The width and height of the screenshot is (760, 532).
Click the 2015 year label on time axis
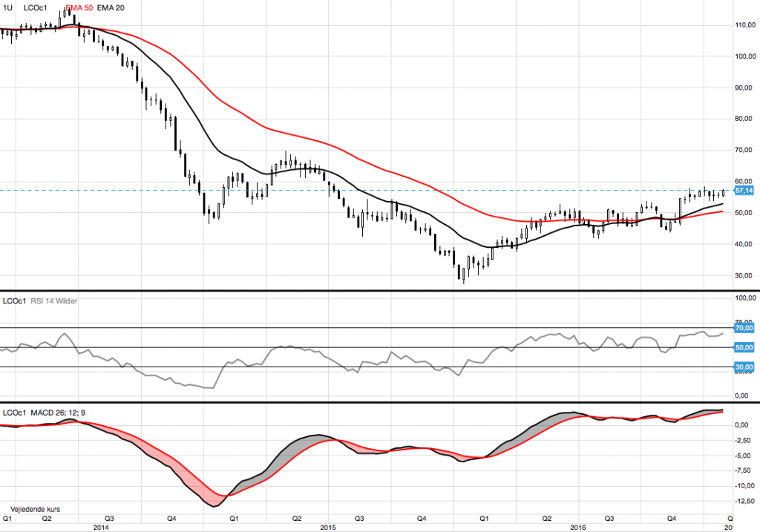pyautogui.click(x=329, y=527)
